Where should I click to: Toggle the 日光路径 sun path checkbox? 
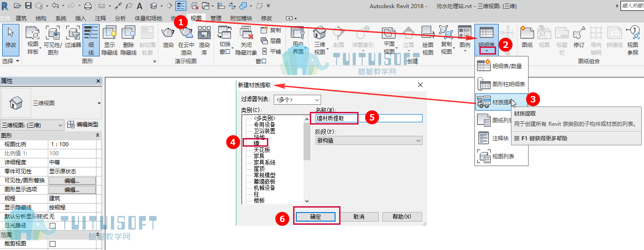coord(52,226)
